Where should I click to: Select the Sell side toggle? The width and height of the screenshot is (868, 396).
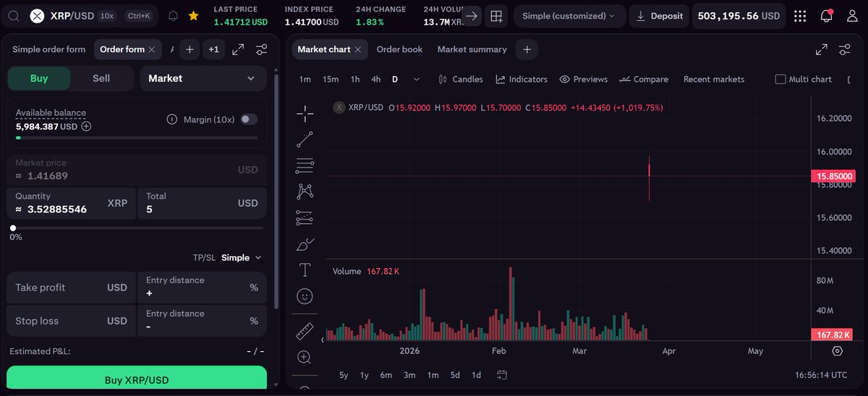tap(101, 78)
